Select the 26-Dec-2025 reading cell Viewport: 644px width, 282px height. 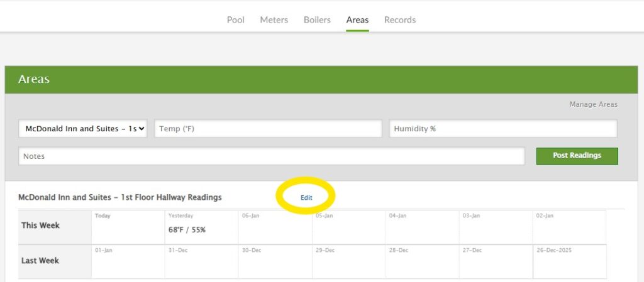(x=569, y=262)
